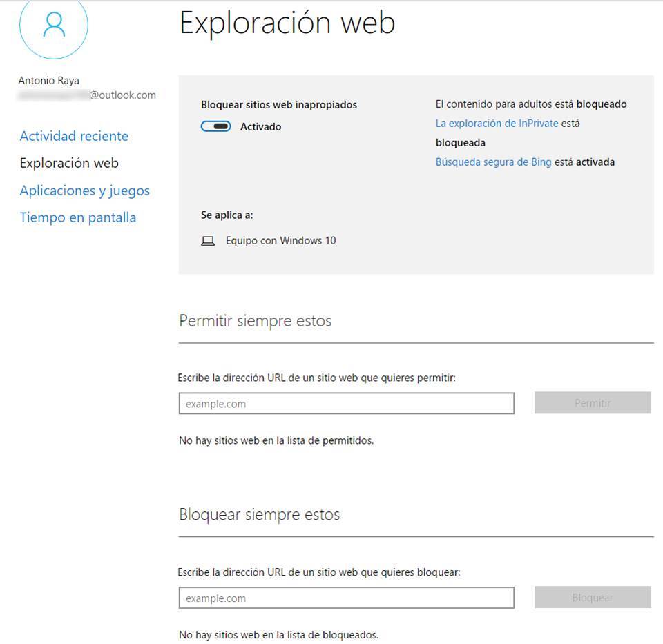Click the Equipo con Windows 10 entry
Viewport: 663px width, 644px height.
[280, 241]
